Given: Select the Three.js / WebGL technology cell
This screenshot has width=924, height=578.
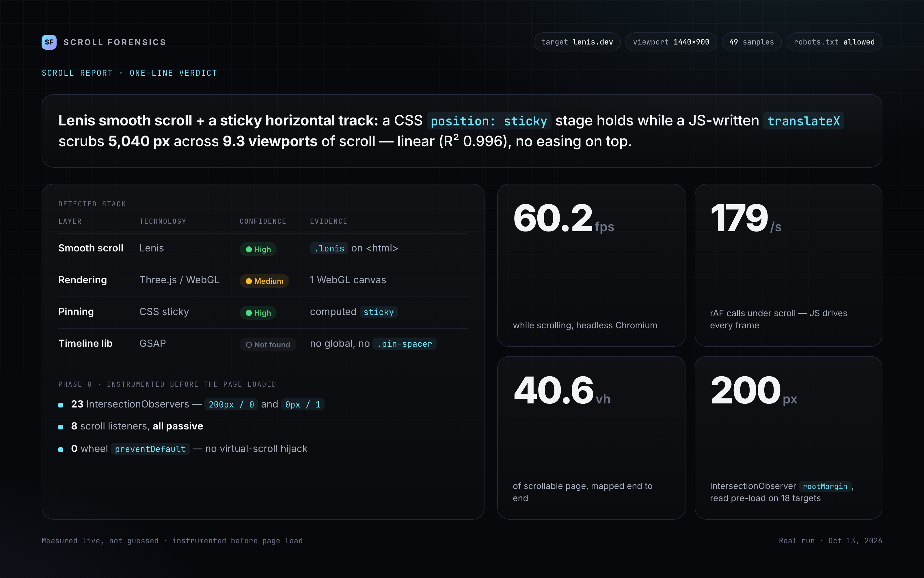Looking at the screenshot, I should point(179,280).
